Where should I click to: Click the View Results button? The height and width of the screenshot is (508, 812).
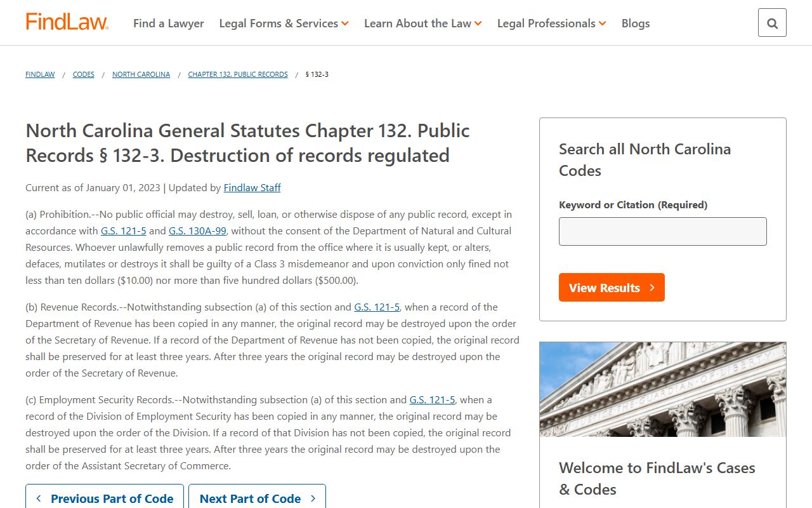pos(612,288)
